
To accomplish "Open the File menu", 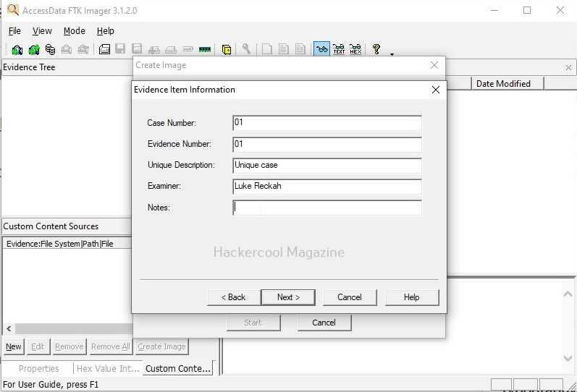I will 14,31.
